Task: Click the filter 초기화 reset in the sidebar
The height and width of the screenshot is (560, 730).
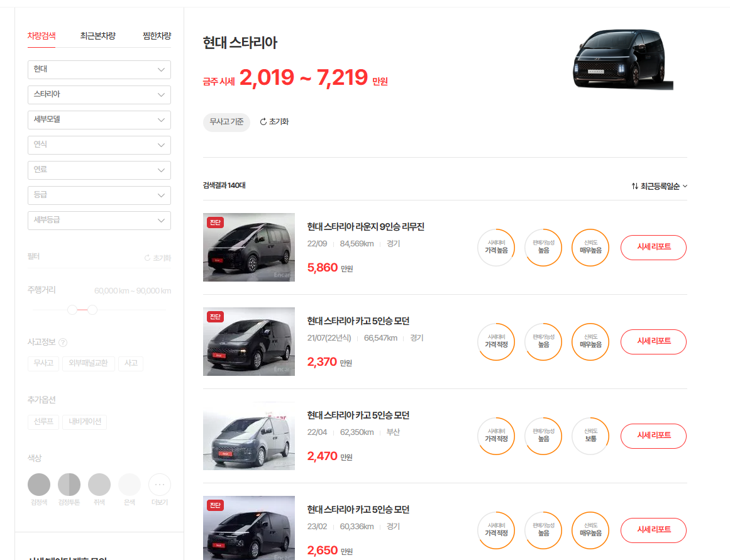Action: [157, 258]
